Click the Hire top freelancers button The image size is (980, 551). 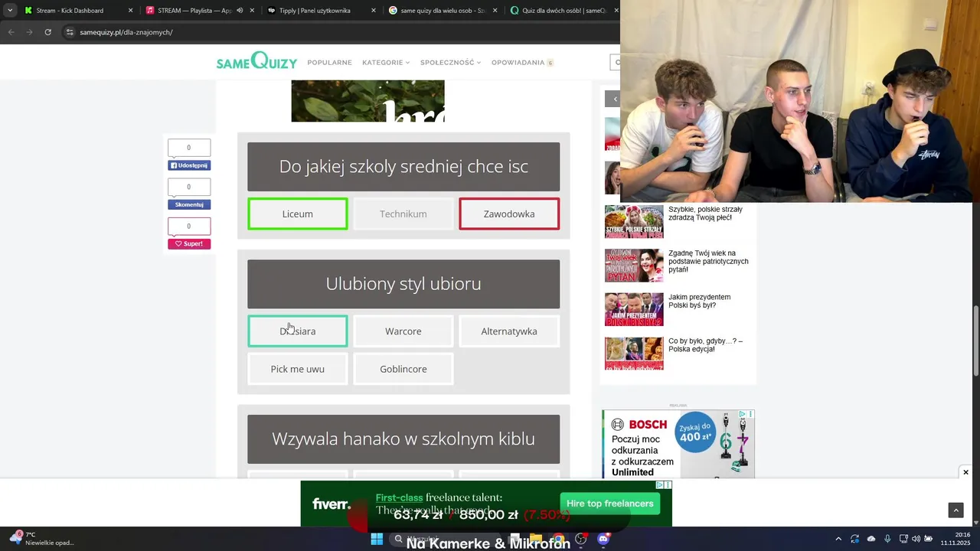609,504
